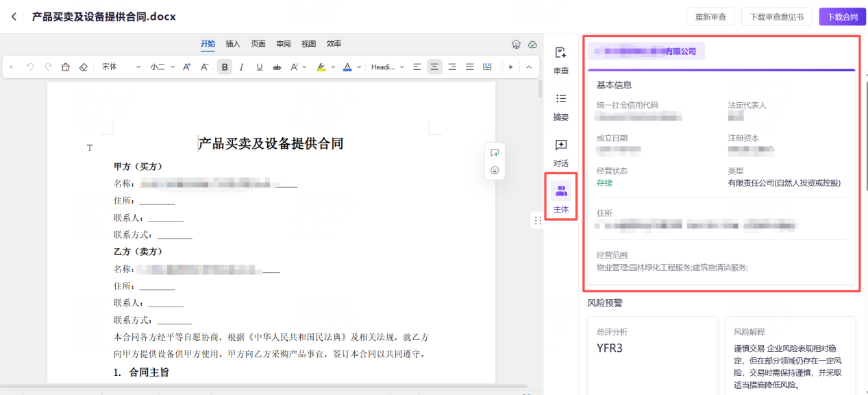Toggle bold formatting
Screen dimensions: 868x395
pyautogui.click(x=225, y=67)
